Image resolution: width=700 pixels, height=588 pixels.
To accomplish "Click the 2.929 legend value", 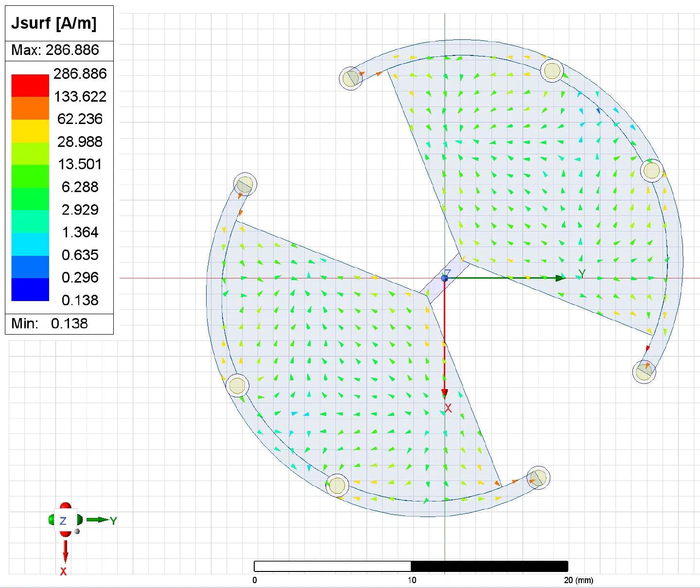I will coord(80,210).
